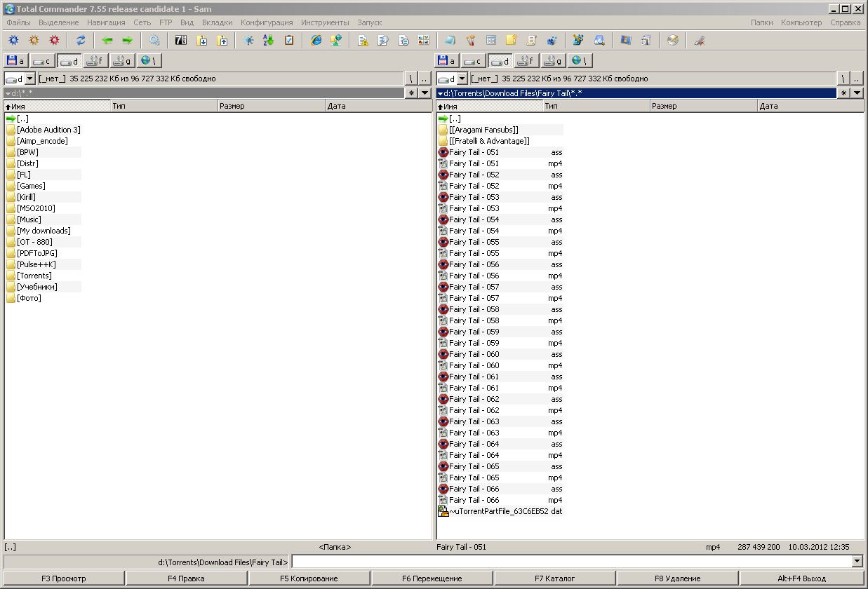The height and width of the screenshot is (589, 868).
Task: Click the thumbnails grid view icon
Action: point(424,41)
